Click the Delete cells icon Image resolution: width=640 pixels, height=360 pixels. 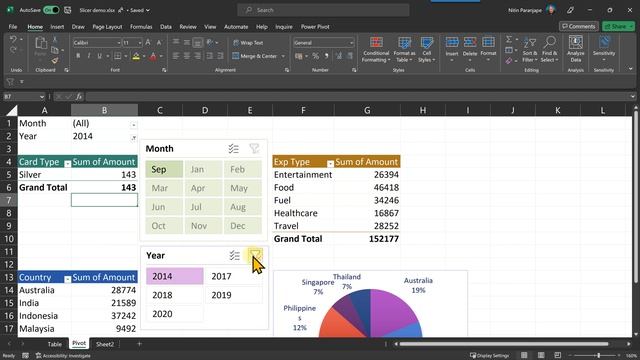(470, 42)
